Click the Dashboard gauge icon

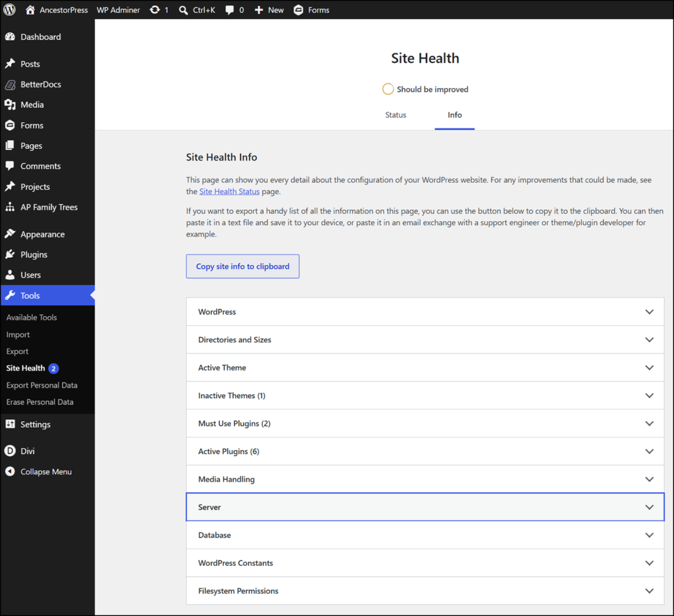click(x=10, y=37)
